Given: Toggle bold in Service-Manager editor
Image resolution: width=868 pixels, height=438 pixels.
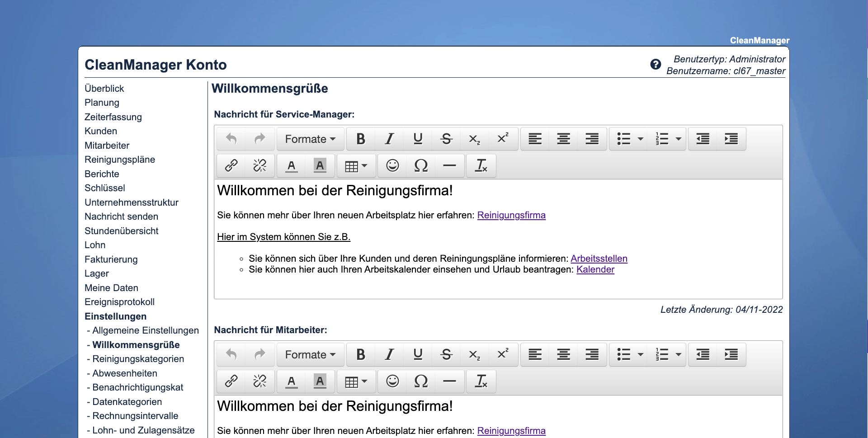Looking at the screenshot, I should [x=360, y=139].
